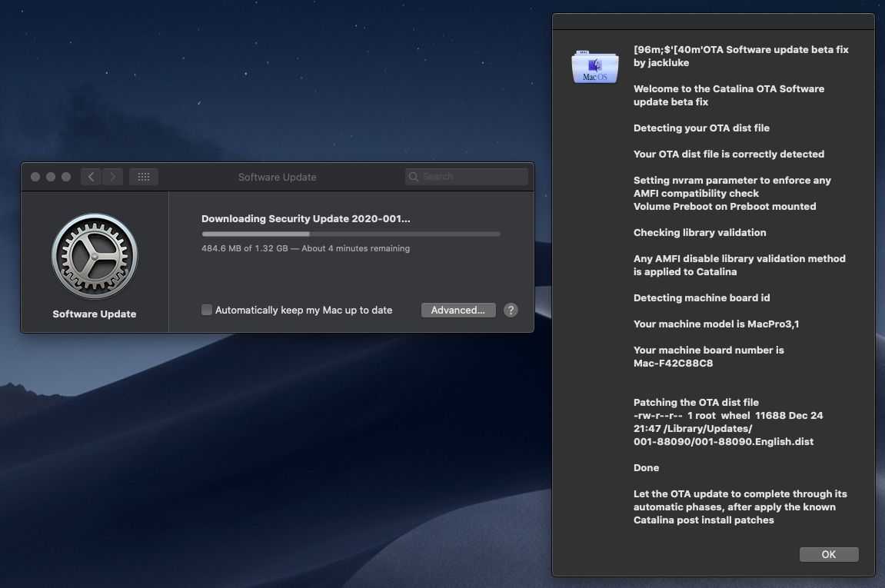Click board number 'Mac-F42C88C8'

[x=673, y=364]
